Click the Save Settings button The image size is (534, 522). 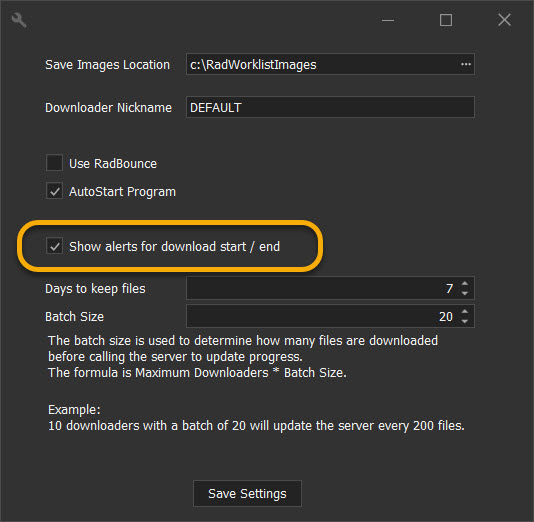247,493
